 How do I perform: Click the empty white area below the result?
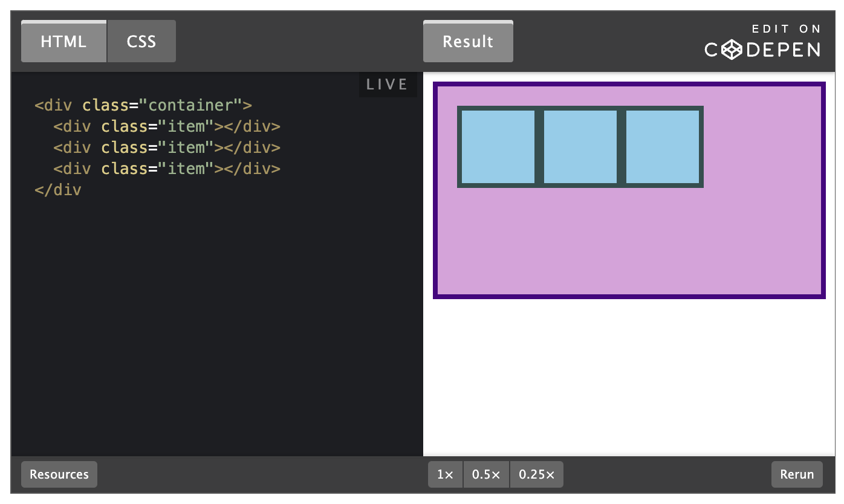pos(629,375)
